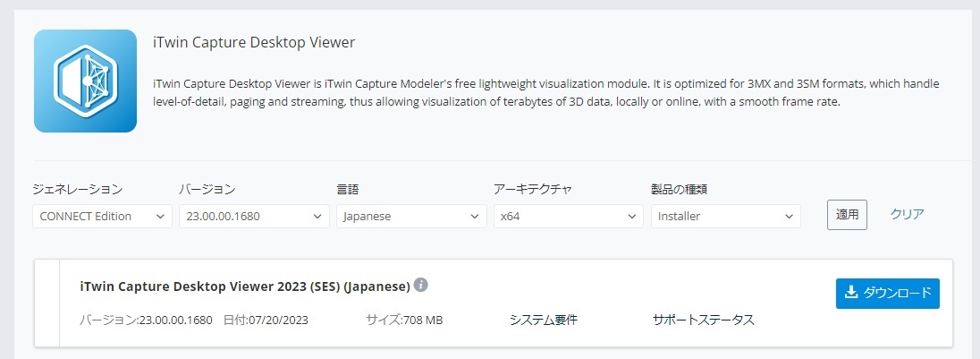980x359 pixels.
Task: Click the iTwin Capture Desktop Viewer logo
Action: (x=85, y=81)
